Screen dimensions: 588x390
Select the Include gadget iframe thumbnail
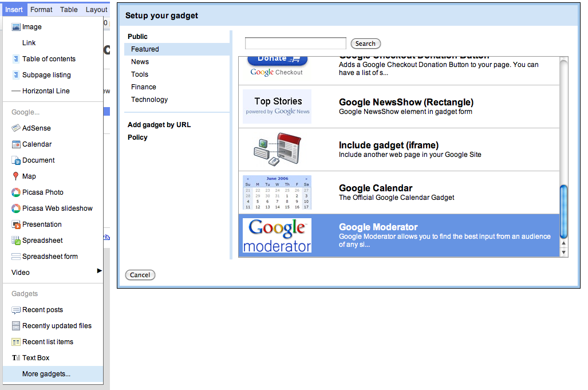point(277,149)
